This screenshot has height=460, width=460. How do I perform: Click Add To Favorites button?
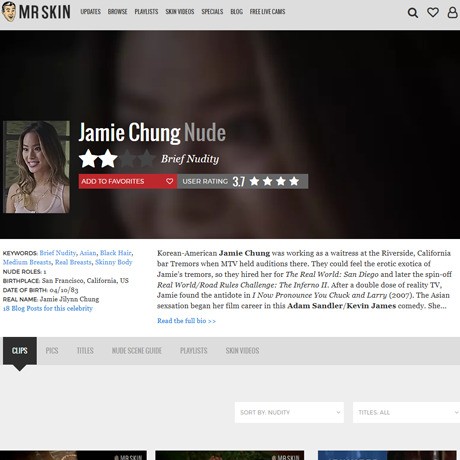[x=128, y=181]
